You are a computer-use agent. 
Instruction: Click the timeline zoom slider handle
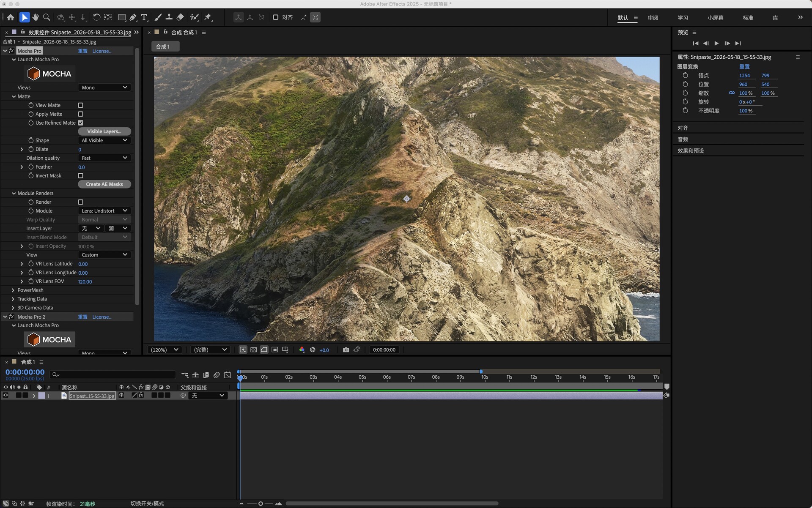pos(261,504)
